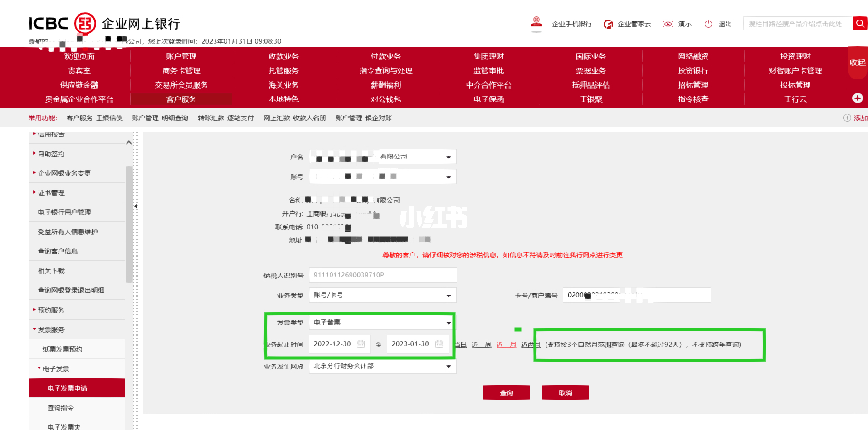Select the 近一周 date shortcut

[482, 345]
